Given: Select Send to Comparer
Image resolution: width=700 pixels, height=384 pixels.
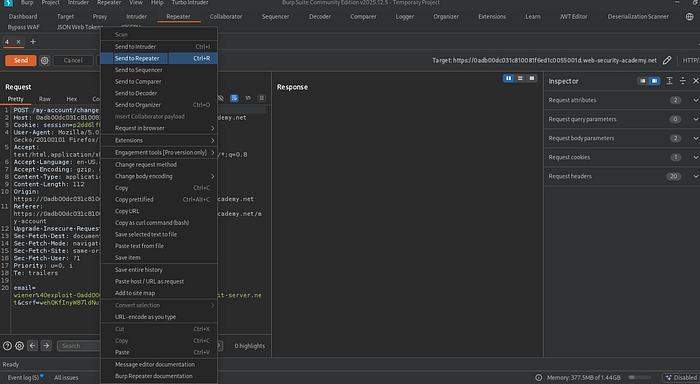Looking at the screenshot, I should [x=159, y=82].
